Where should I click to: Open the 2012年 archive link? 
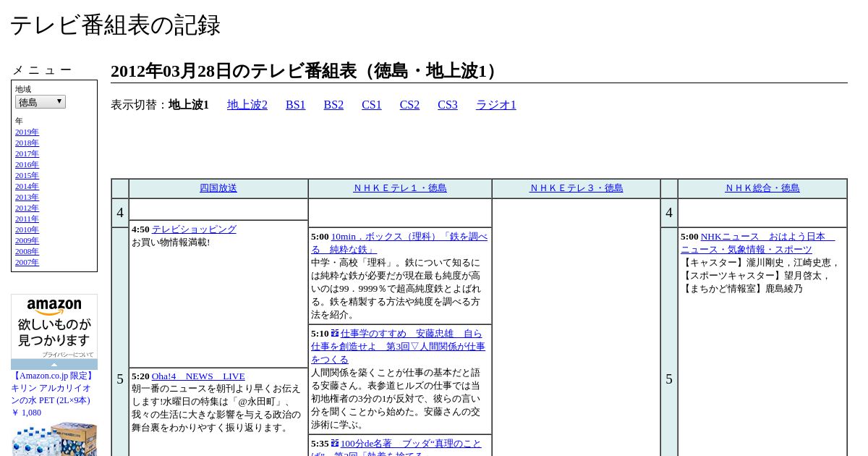tap(27, 208)
